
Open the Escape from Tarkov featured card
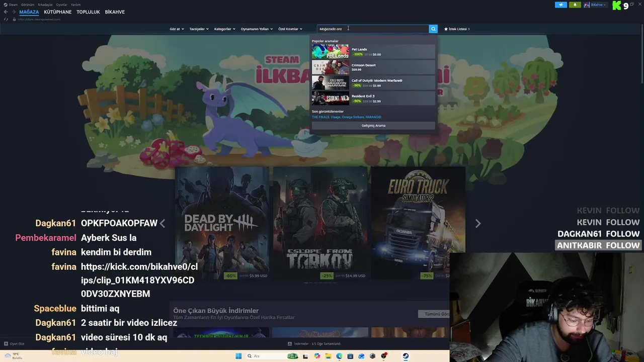[320, 223]
